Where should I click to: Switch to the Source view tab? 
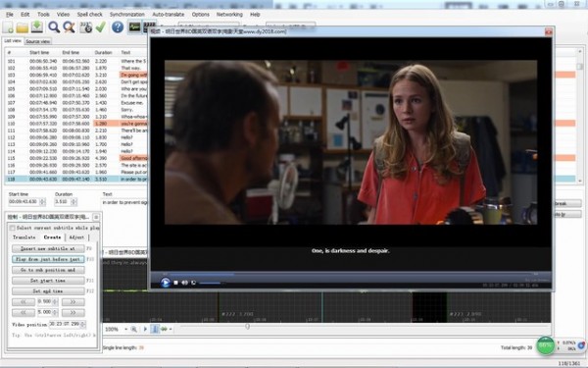click(x=38, y=41)
